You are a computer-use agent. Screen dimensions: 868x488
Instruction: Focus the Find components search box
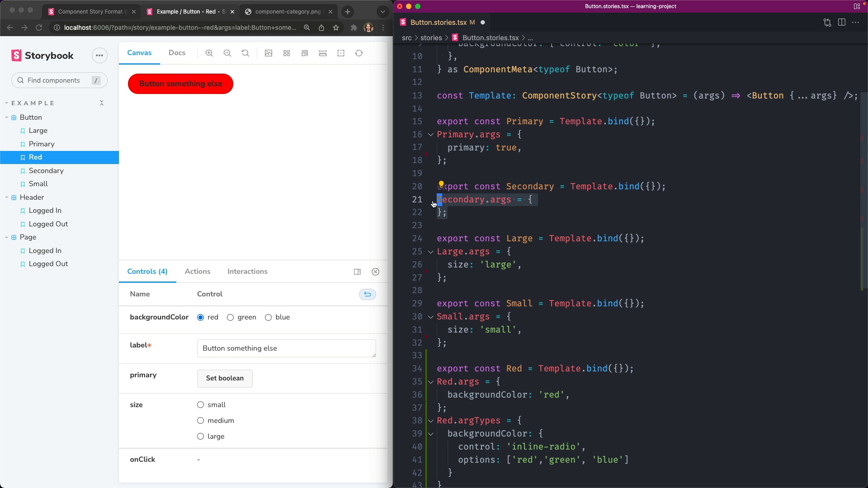pos(59,80)
